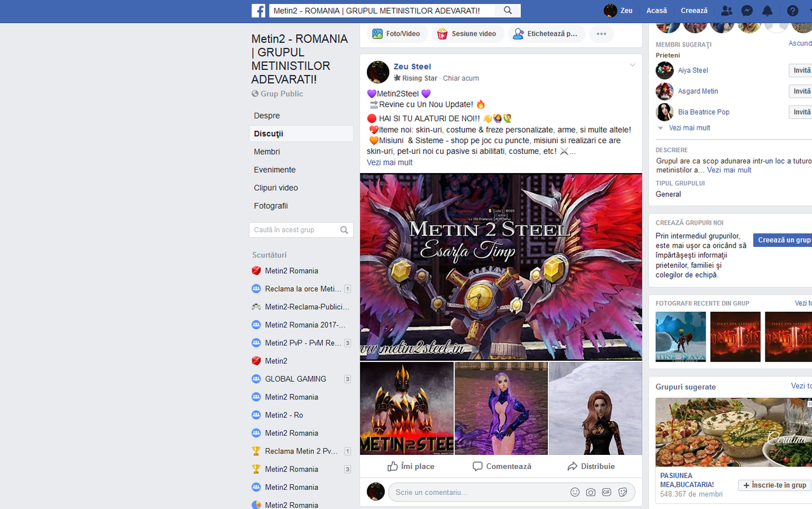Click the Zeu profile avatar in top bar
This screenshot has width=812, height=509.
(x=610, y=11)
